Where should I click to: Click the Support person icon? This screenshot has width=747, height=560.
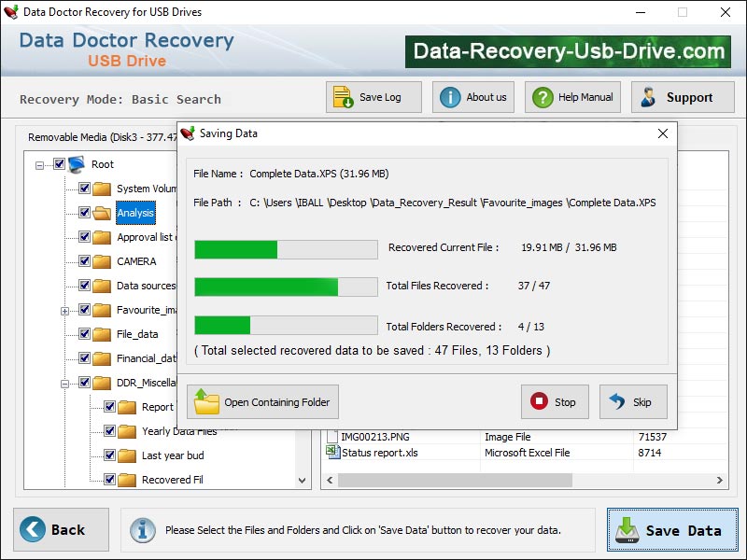point(648,97)
